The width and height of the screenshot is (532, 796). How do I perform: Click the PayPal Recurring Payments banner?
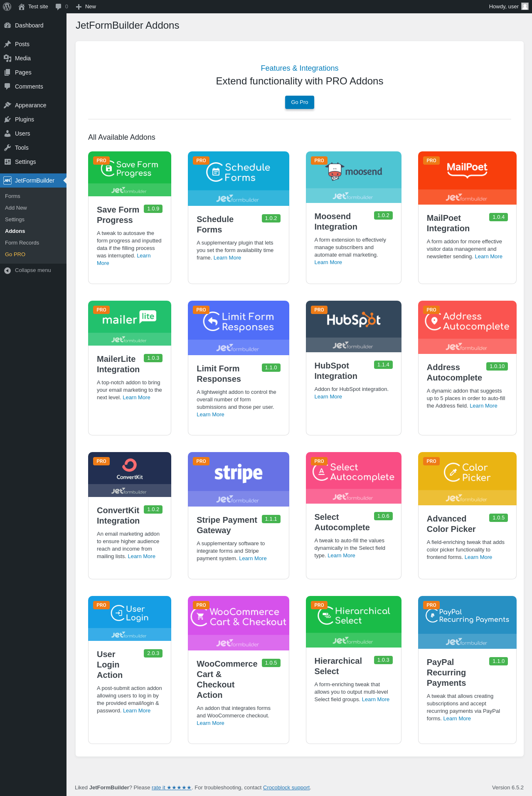(467, 623)
